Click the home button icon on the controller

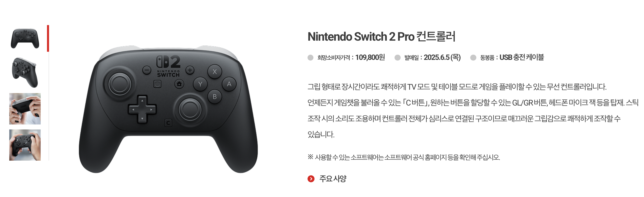pyautogui.click(x=179, y=84)
